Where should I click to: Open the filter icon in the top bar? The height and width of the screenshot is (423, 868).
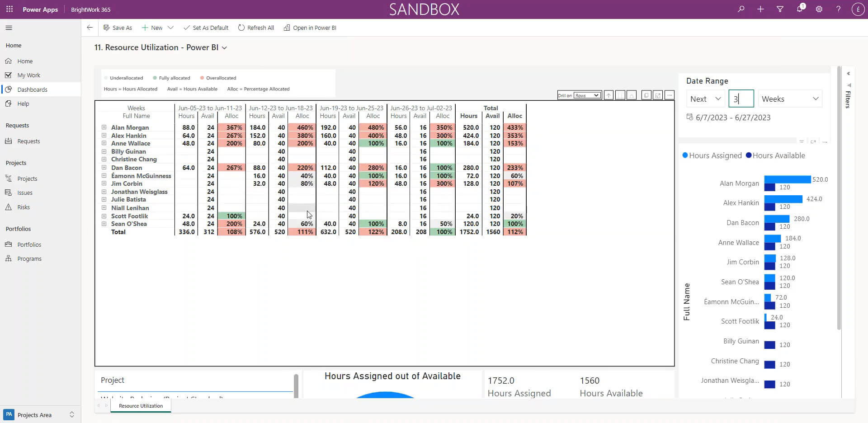coord(780,9)
